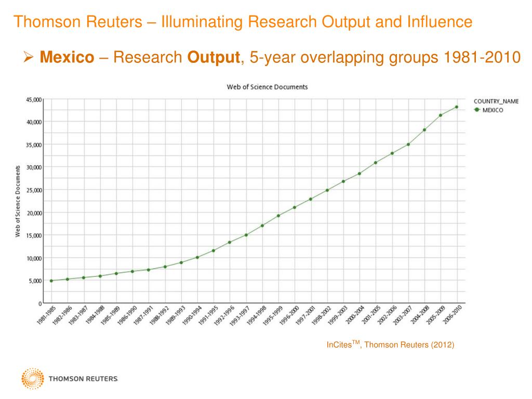Image resolution: width=532 pixels, height=399 pixels.
Task: Click the 15,000 y-axis label
Action: coord(34,235)
